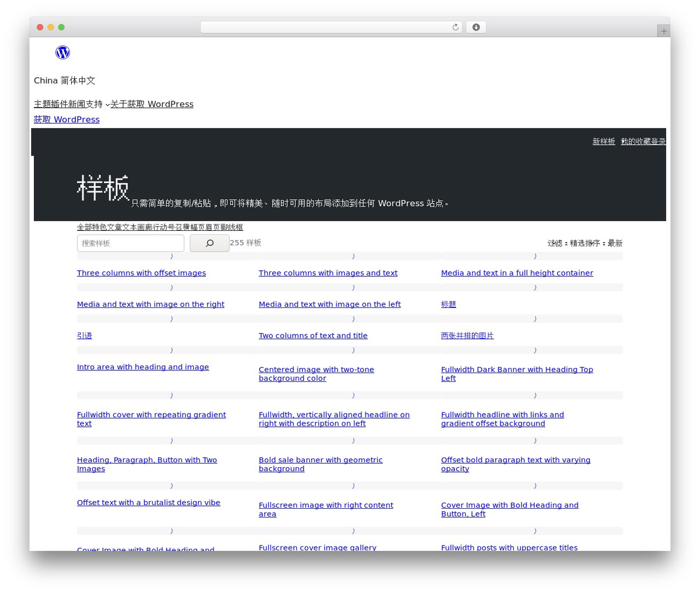Open Fullwidth posts with uppercase titles link
Viewport: 700px width, 593px height.
pyautogui.click(x=509, y=548)
